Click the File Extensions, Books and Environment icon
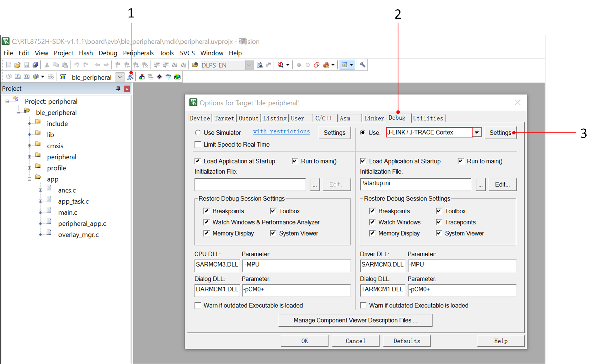The width and height of the screenshot is (595, 364). point(142,77)
